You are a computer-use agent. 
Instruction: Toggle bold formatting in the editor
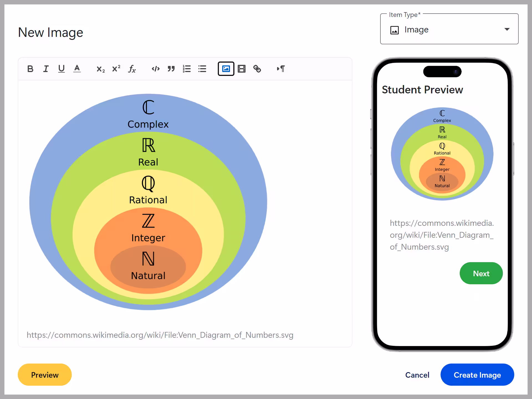[x=30, y=69]
